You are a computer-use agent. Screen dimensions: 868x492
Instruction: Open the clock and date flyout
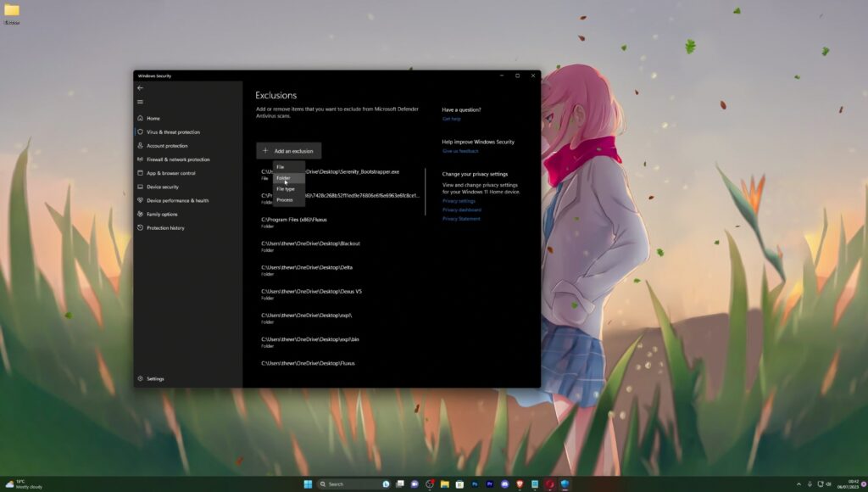pos(848,484)
